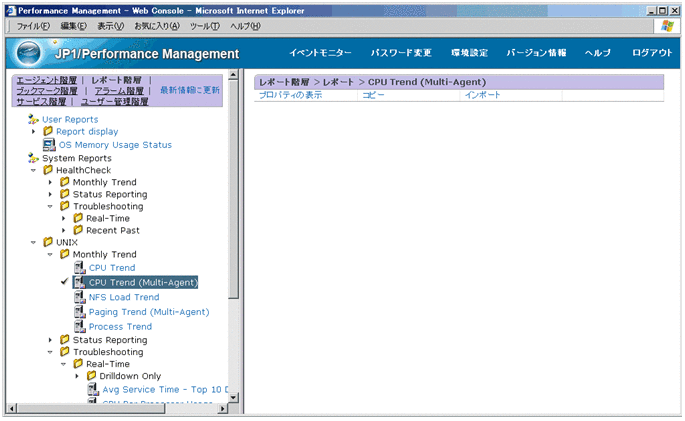Open the ヘルプ(H) menu
Viewport: 685px width, 421px height.
coord(245,26)
